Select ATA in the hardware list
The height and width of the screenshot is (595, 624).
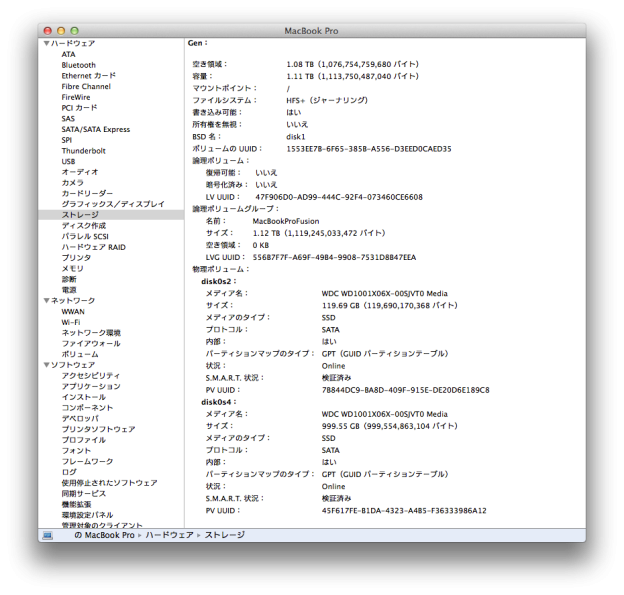[68, 54]
